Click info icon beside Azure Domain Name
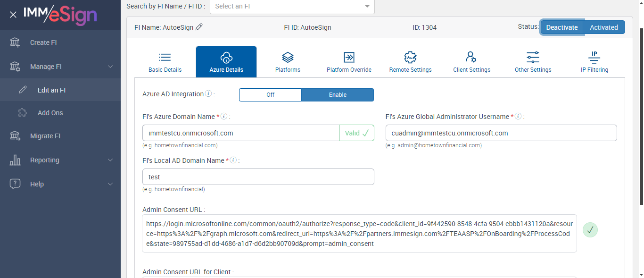Viewport: 644px width, 278px height. 224,116
